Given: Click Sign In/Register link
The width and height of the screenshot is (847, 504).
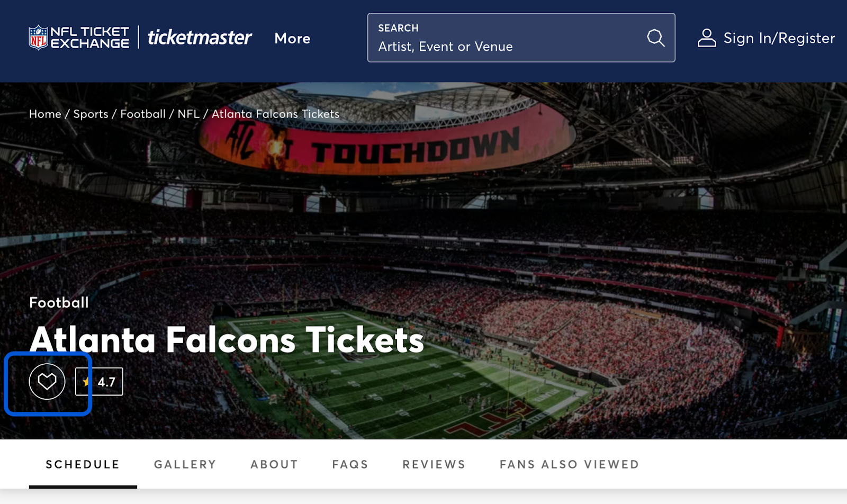Looking at the screenshot, I should (779, 38).
